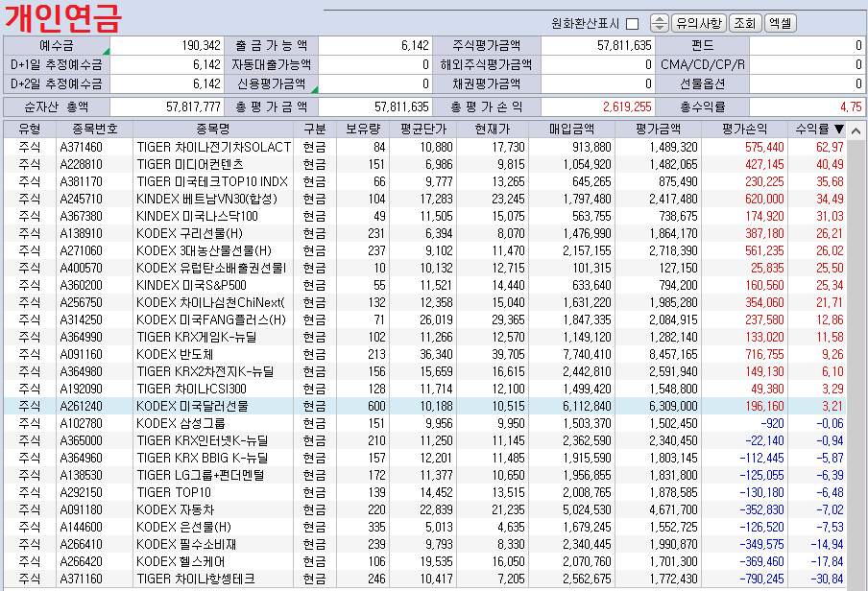Select KODEX 차이나심천ChiNext row
The height and width of the screenshot is (591, 868).
(x=425, y=302)
